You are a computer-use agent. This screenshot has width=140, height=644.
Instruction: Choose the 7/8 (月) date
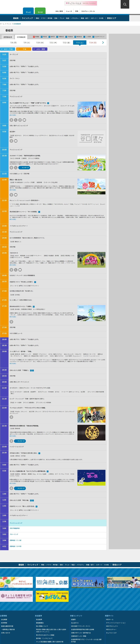coord(14,43)
